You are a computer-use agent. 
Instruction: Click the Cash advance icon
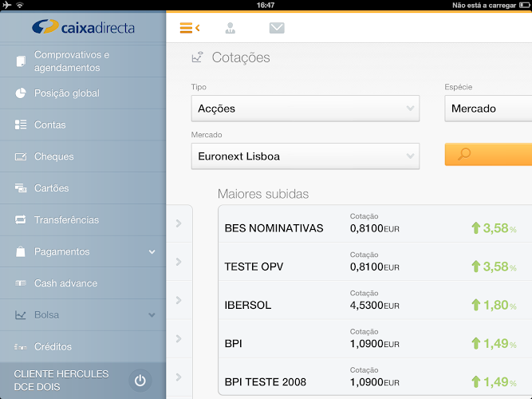coord(21,283)
